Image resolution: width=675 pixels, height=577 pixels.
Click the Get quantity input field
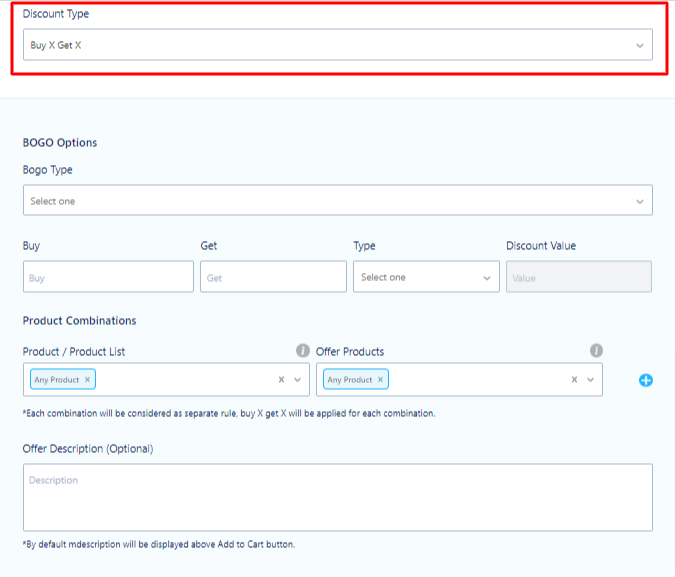pyautogui.click(x=273, y=276)
